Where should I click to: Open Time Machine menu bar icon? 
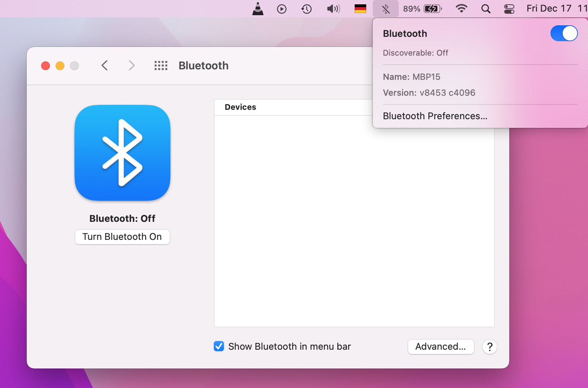click(307, 9)
